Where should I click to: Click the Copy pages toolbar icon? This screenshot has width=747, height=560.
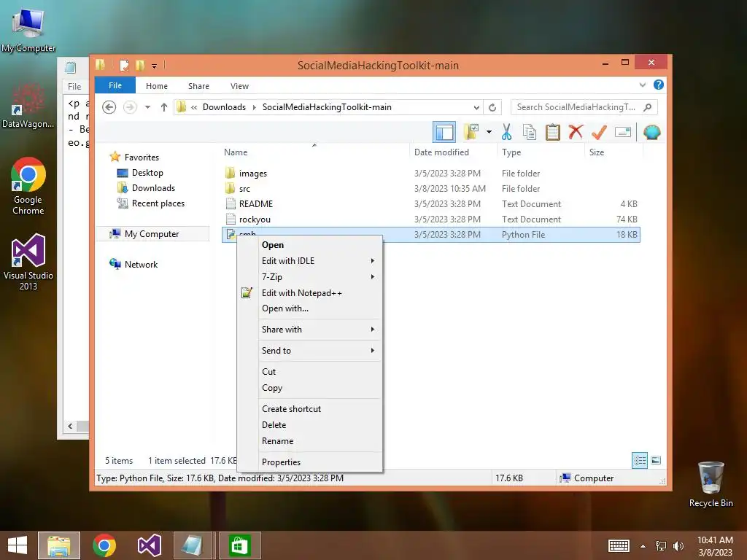coord(530,132)
